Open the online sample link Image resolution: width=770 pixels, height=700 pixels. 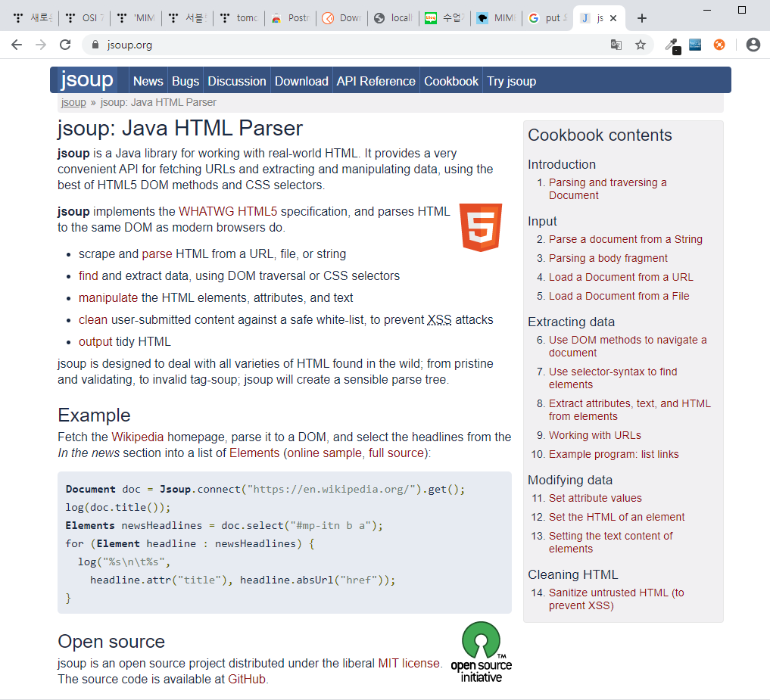tap(324, 453)
